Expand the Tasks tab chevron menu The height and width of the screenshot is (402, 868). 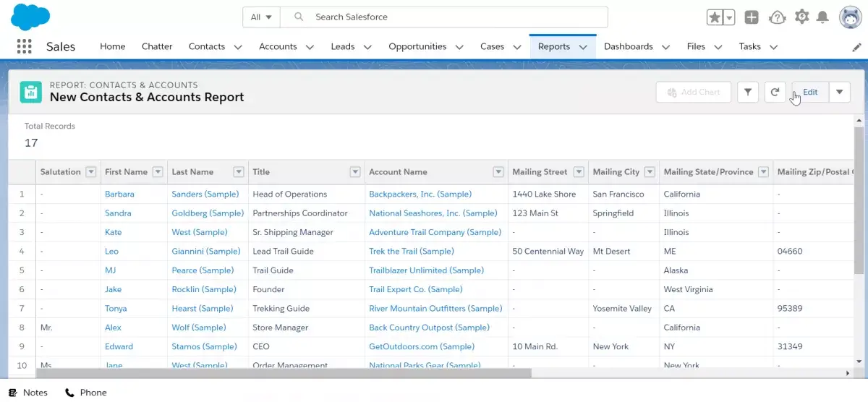[773, 47]
